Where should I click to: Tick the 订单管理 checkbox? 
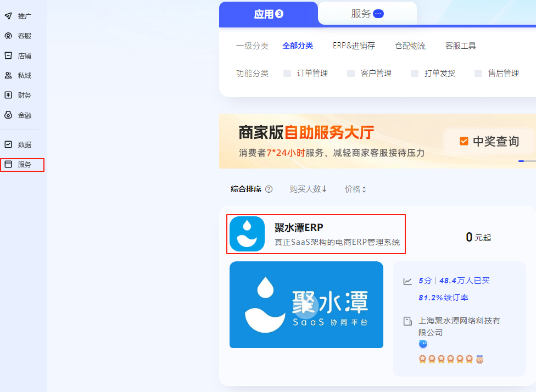click(287, 73)
